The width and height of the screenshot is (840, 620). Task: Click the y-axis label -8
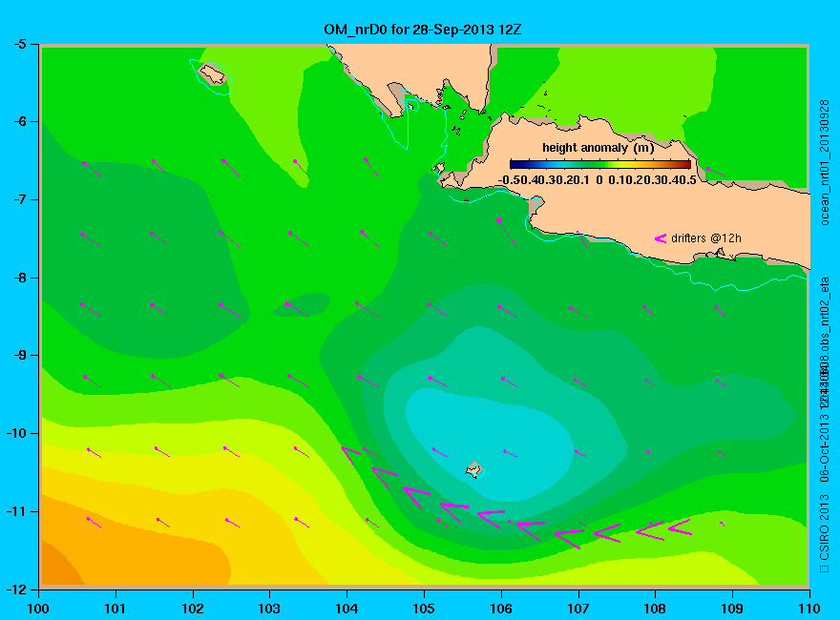pyautogui.click(x=19, y=278)
